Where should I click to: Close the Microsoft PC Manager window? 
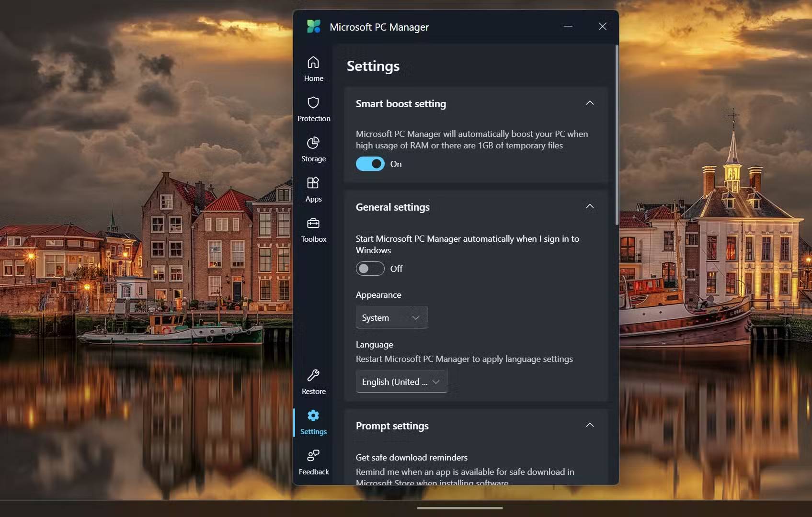pyautogui.click(x=603, y=27)
